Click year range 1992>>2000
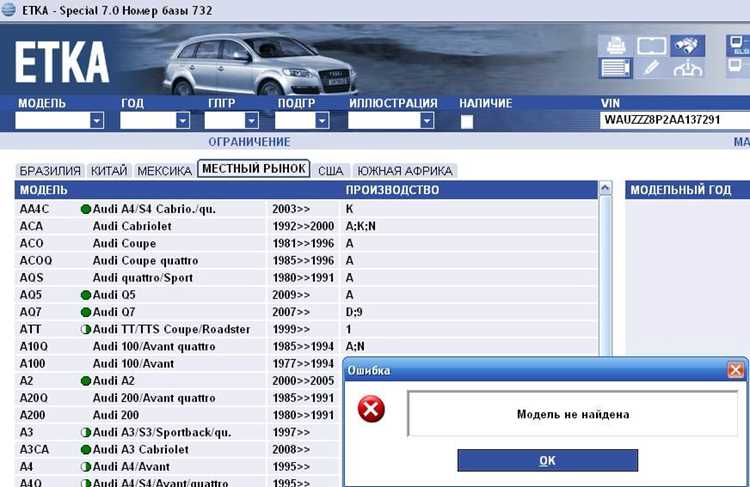Image resolution: width=750 pixels, height=487 pixels. (303, 226)
